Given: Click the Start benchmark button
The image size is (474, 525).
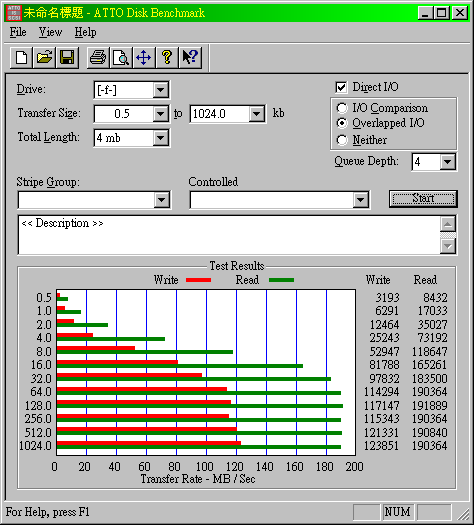Looking at the screenshot, I should pos(423,199).
